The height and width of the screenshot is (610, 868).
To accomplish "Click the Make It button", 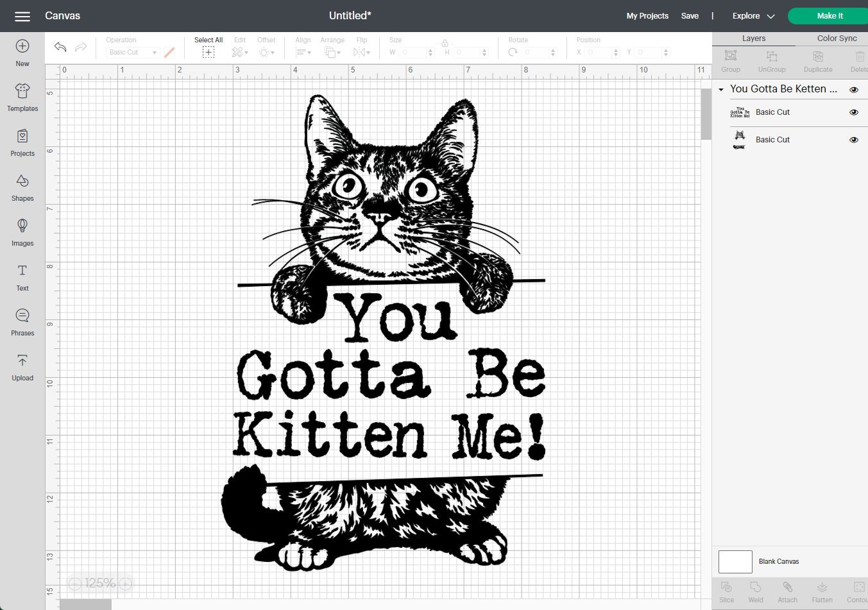I will (x=829, y=15).
